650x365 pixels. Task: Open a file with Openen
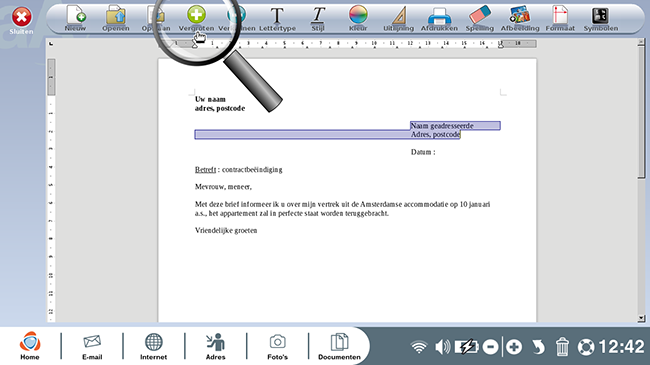(x=116, y=18)
